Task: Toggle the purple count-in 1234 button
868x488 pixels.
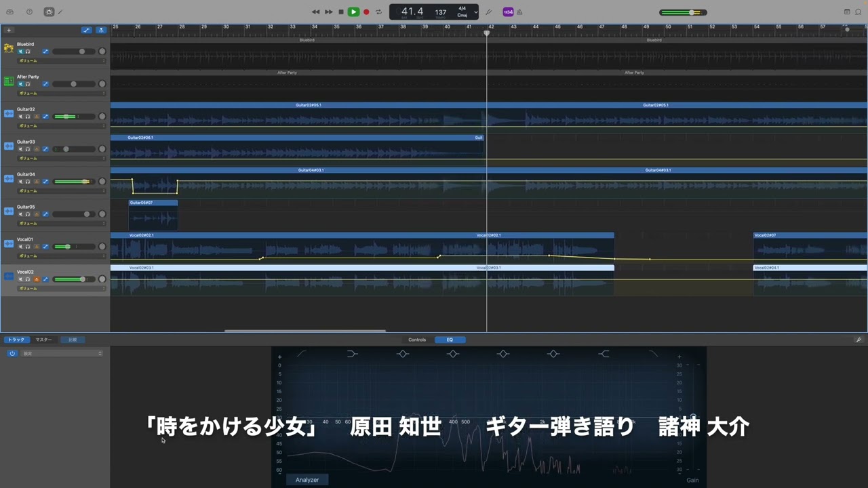Action: 508,12
